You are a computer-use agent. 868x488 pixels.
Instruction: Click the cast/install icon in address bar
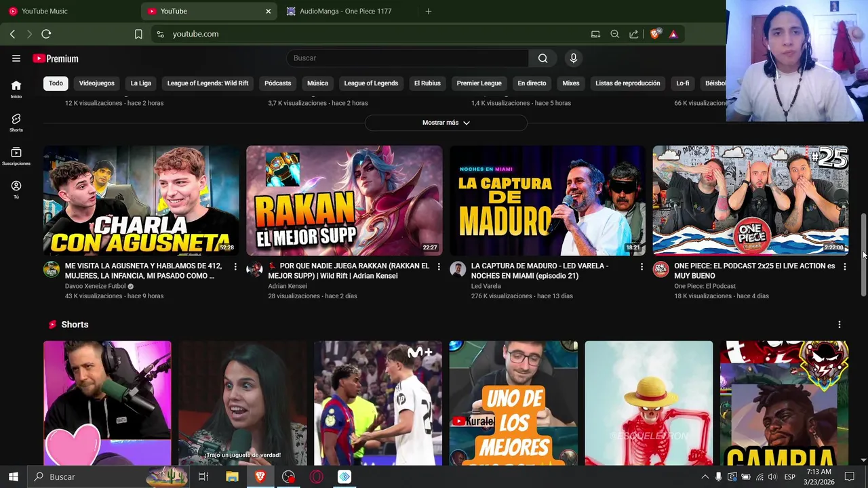595,34
